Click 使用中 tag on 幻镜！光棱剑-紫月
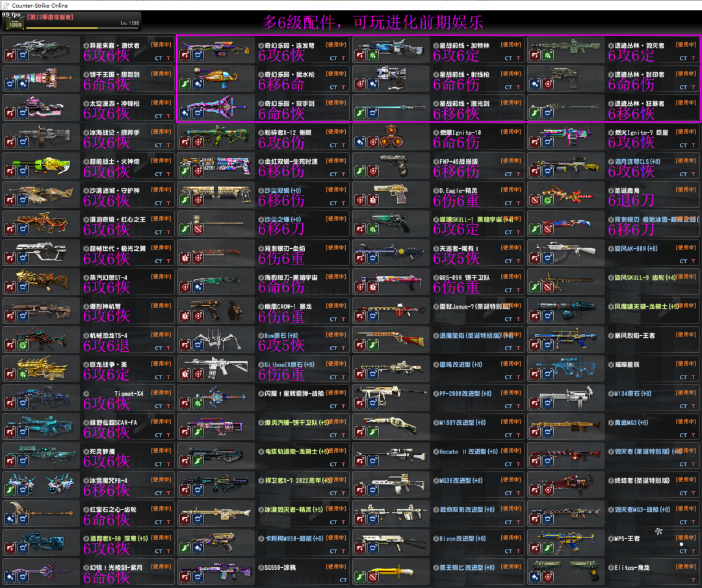 pos(161,567)
